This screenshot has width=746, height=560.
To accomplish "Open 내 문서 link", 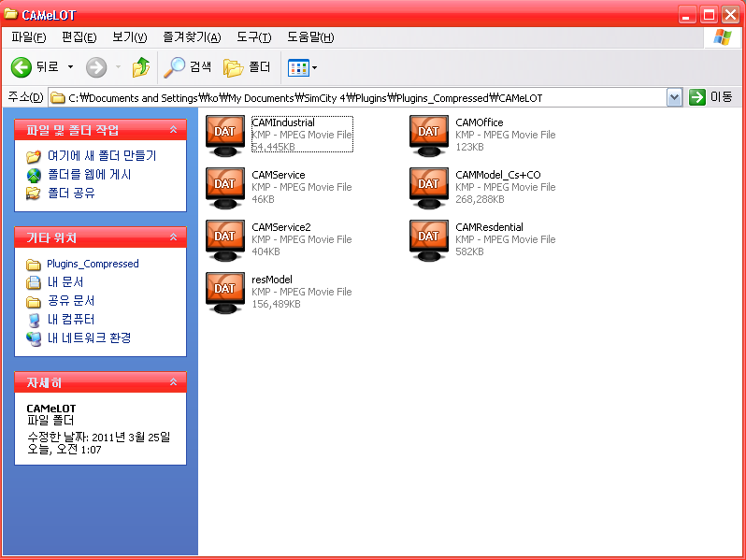I will point(65,282).
